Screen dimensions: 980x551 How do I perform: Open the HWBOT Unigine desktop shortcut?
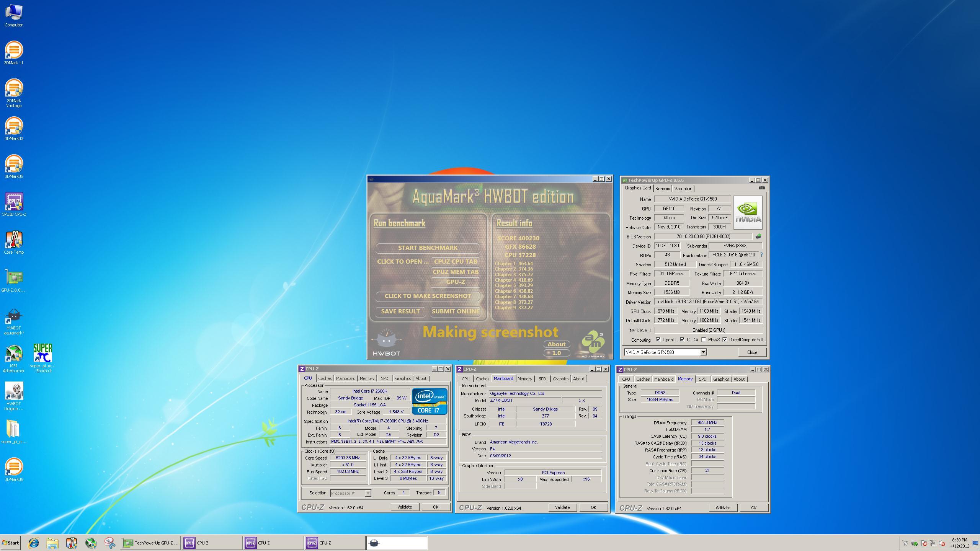tap(14, 396)
